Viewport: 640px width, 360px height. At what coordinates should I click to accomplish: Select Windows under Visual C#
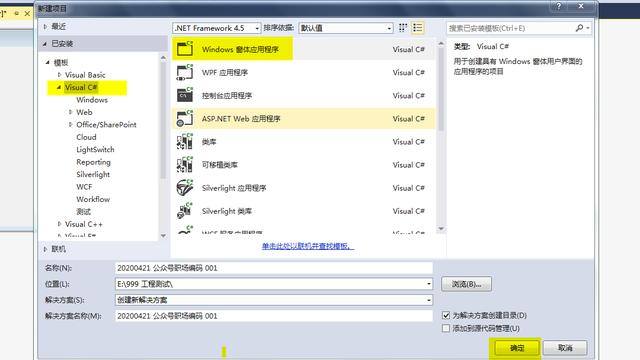[92, 100]
